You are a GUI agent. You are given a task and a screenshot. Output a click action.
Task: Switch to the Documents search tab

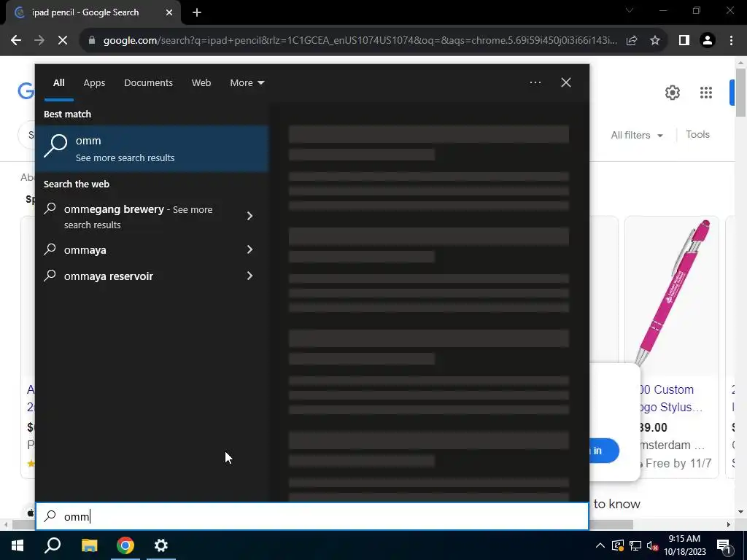click(x=148, y=83)
